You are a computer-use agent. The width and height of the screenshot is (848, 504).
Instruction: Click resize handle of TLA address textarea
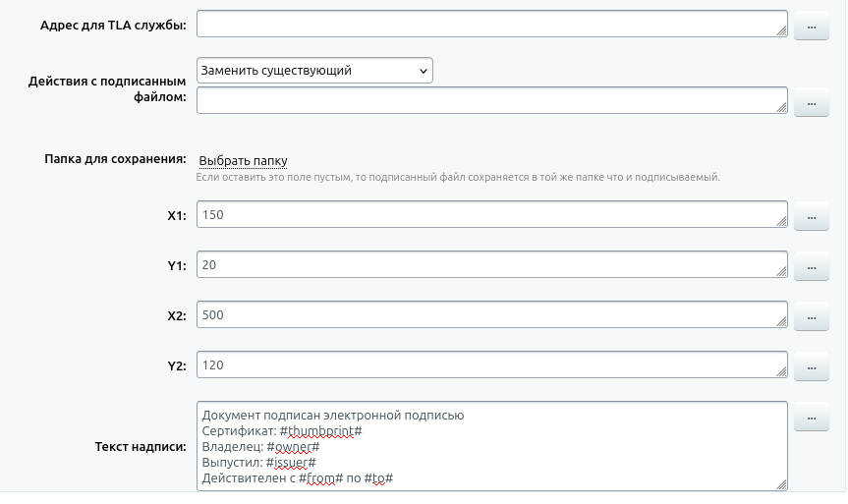point(781,32)
